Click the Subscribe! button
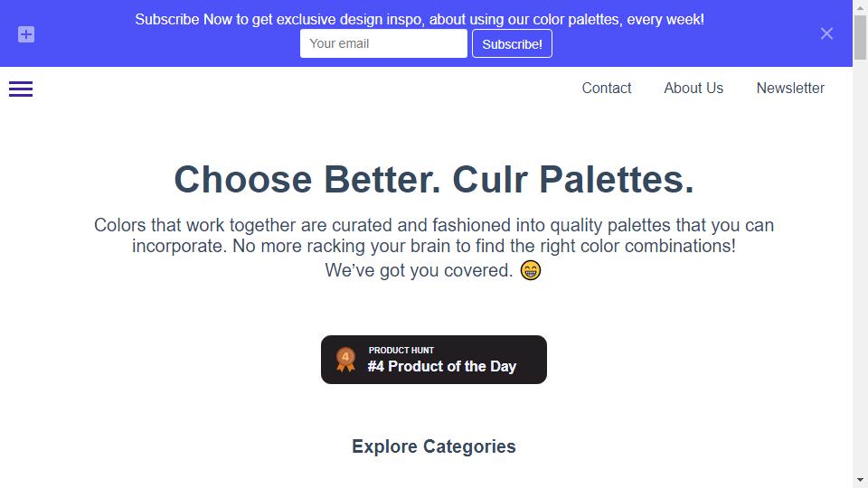 tap(512, 43)
